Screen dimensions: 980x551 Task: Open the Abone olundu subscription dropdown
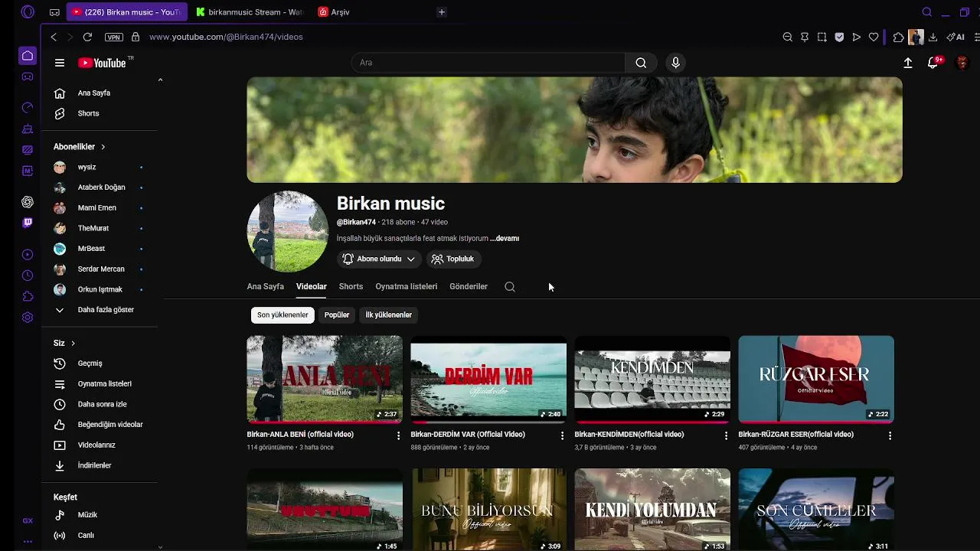click(379, 259)
